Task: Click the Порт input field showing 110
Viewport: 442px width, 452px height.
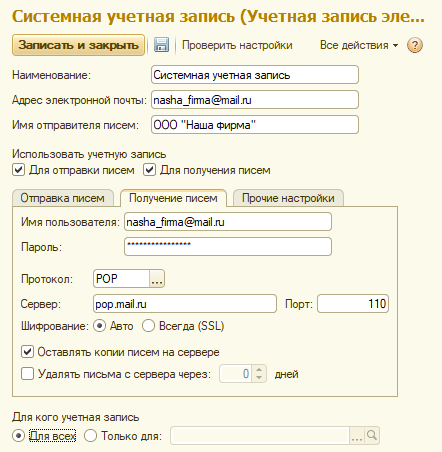Action: point(353,303)
